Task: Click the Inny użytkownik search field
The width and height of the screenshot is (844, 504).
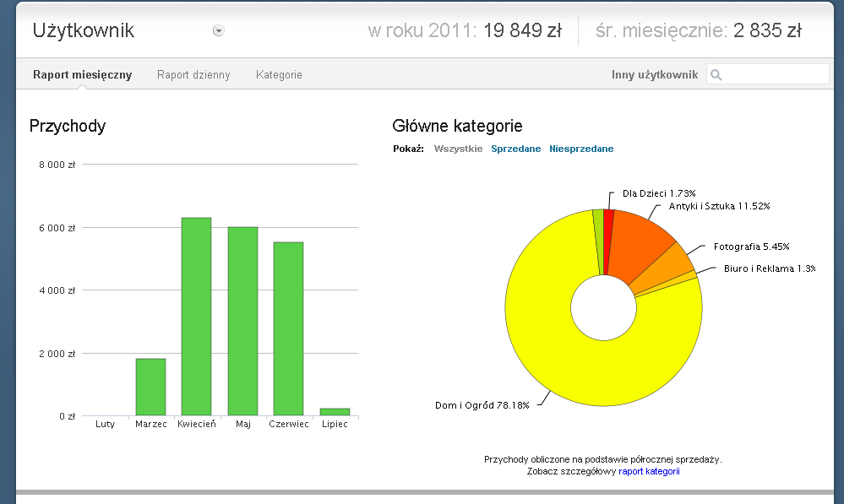Action: (x=776, y=74)
